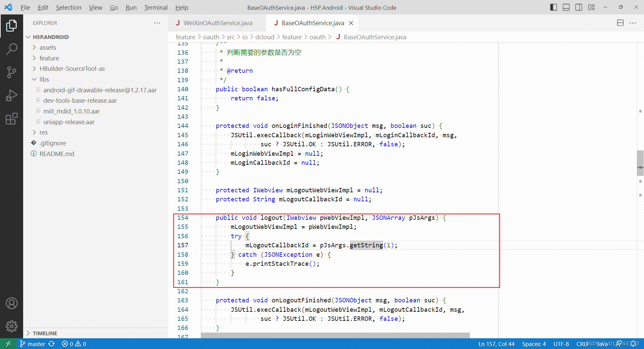Open Run and Debug view icon
644x349 pixels.
11,95
